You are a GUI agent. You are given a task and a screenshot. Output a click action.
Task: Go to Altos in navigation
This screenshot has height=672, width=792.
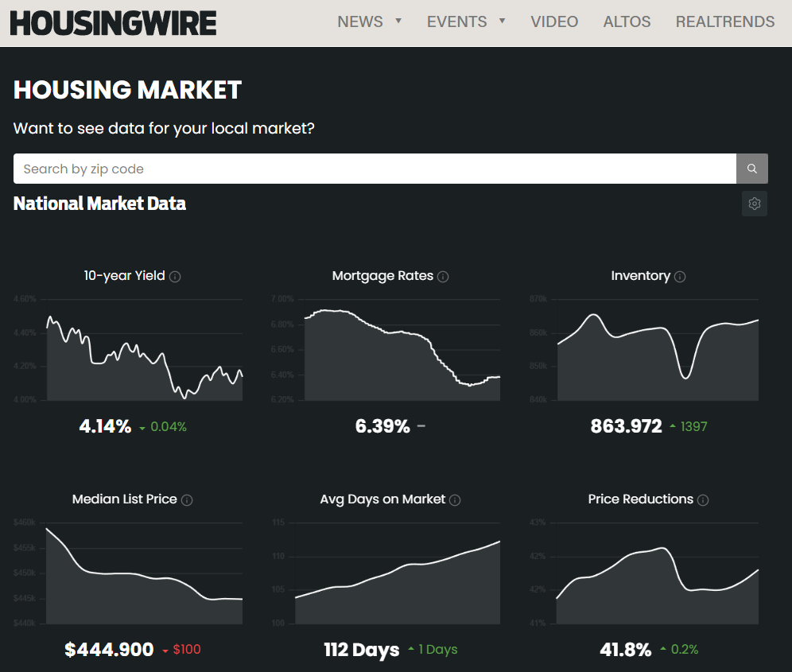pos(627,22)
